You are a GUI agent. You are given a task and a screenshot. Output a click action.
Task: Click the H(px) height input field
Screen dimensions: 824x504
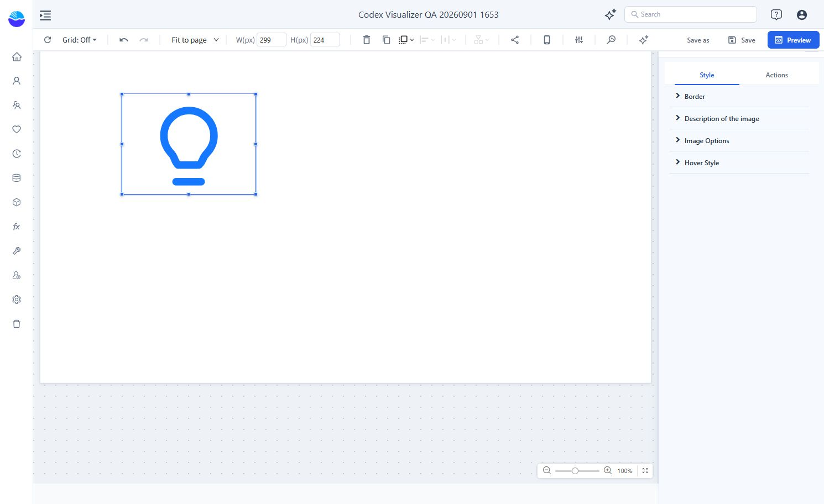tap(325, 40)
